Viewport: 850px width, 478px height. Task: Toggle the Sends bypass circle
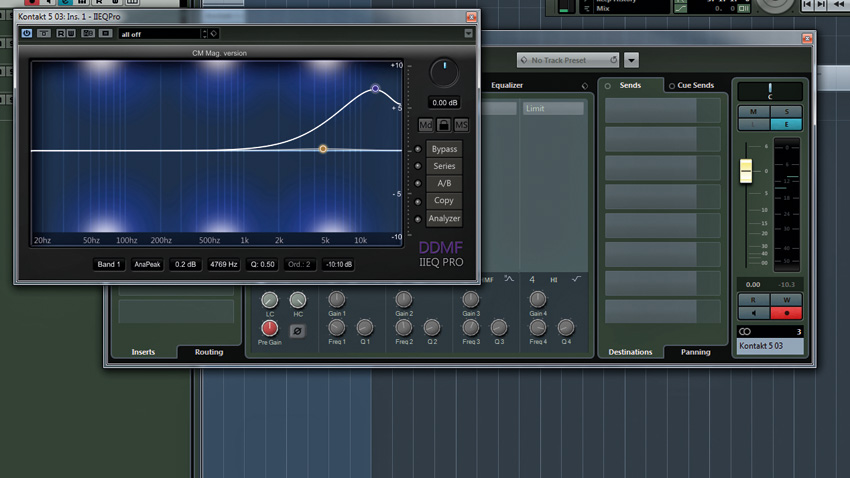coord(608,86)
